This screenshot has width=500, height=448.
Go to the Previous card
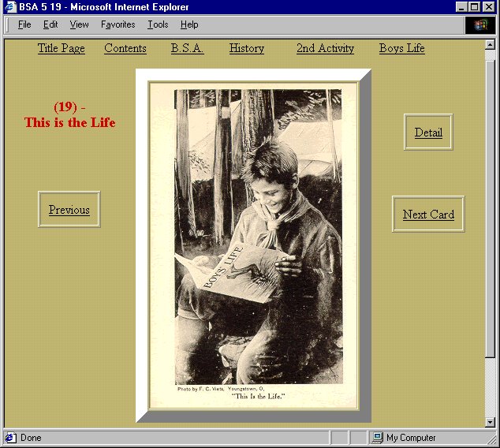(69, 210)
